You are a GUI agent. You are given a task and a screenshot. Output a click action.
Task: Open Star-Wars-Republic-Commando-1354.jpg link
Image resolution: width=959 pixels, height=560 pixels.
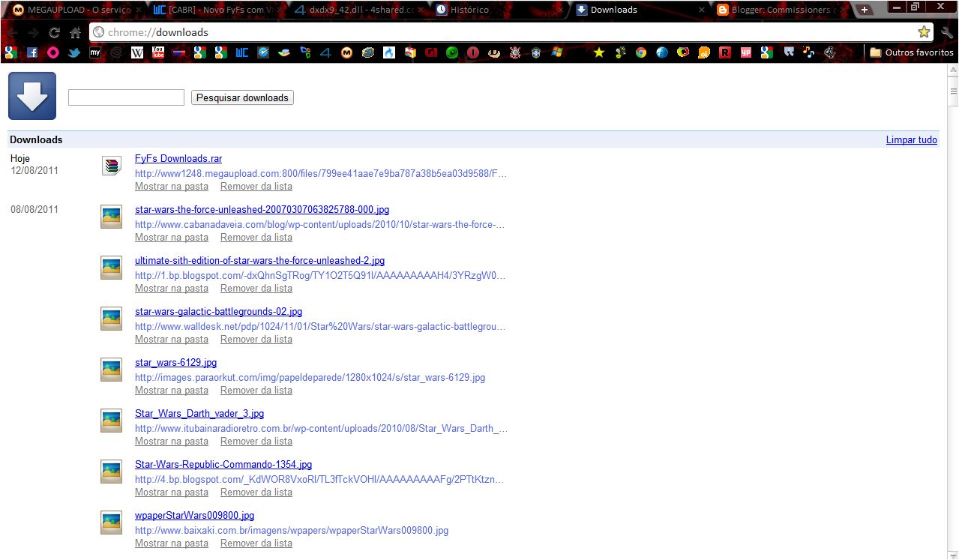click(x=223, y=464)
